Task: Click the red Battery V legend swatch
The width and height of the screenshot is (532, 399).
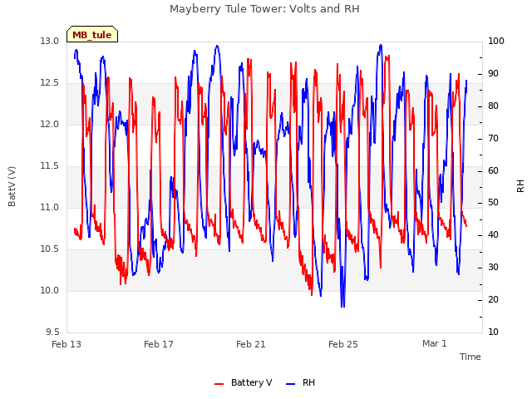Action: [219, 384]
